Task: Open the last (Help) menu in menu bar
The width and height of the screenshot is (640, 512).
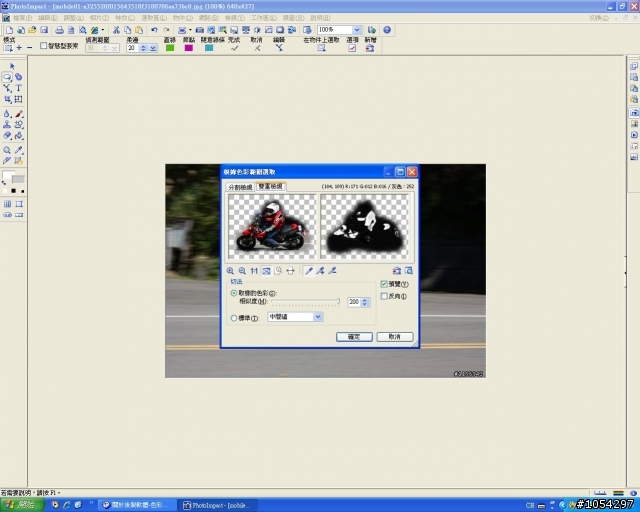Action: click(x=320, y=18)
